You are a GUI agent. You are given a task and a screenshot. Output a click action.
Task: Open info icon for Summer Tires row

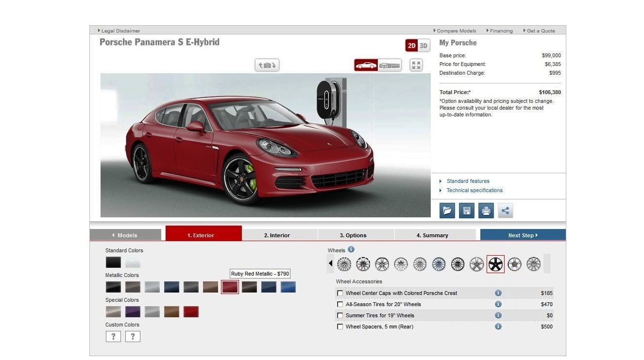(x=498, y=315)
